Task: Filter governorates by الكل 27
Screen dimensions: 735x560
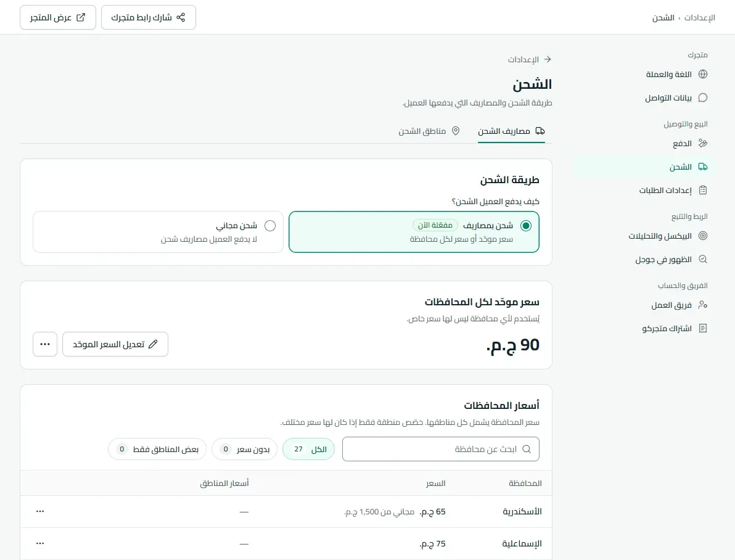Action: [x=308, y=450]
